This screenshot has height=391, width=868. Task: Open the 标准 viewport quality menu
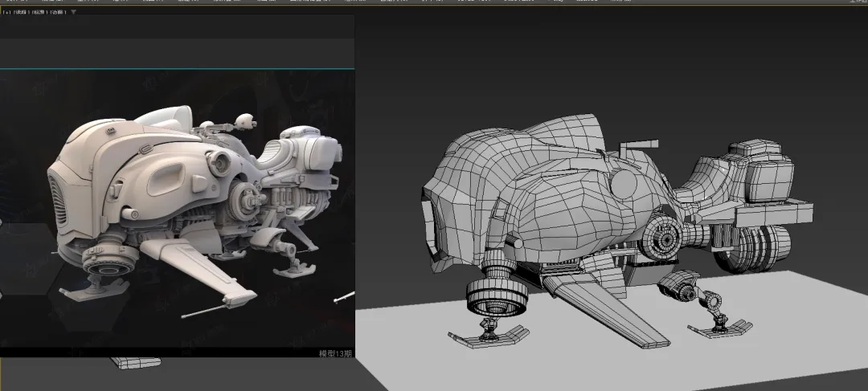point(39,13)
